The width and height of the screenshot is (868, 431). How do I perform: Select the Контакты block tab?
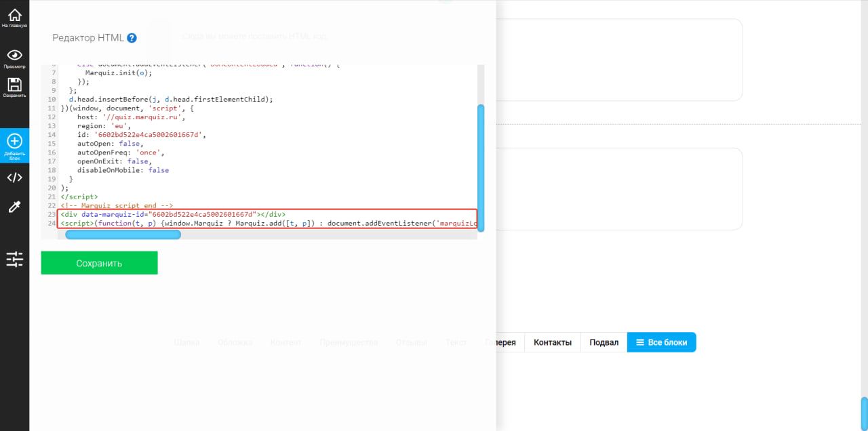pyautogui.click(x=553, y=342)
